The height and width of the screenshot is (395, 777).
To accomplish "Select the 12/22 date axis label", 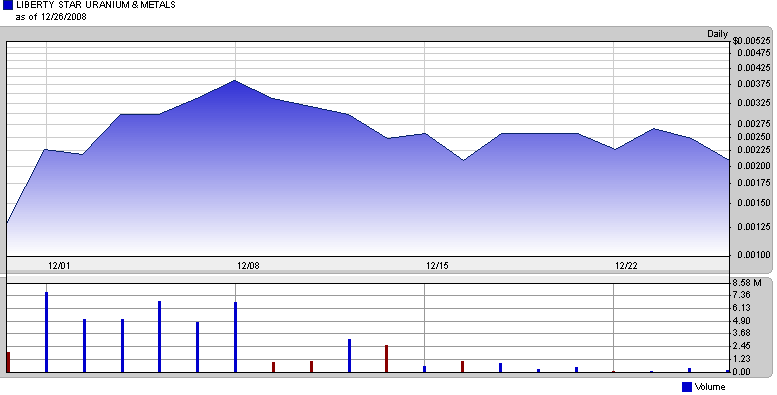I will tap(626, 266).
